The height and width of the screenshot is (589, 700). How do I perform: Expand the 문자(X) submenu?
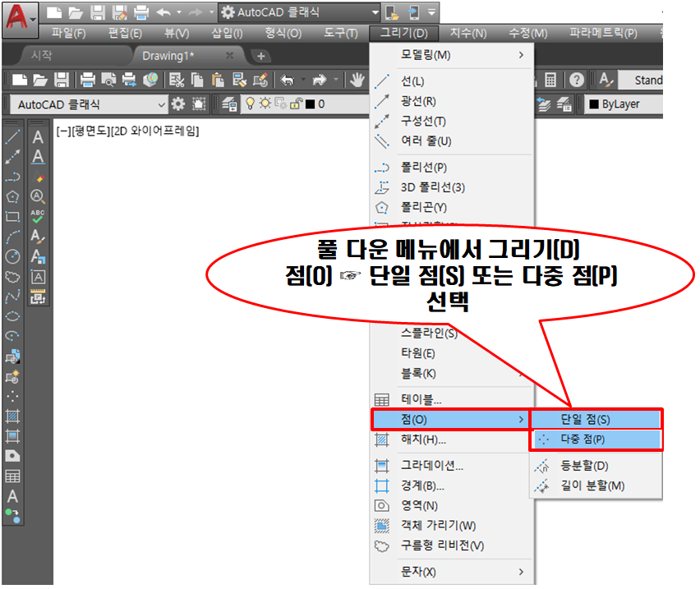pyautogui.click(x=452, y=572)
